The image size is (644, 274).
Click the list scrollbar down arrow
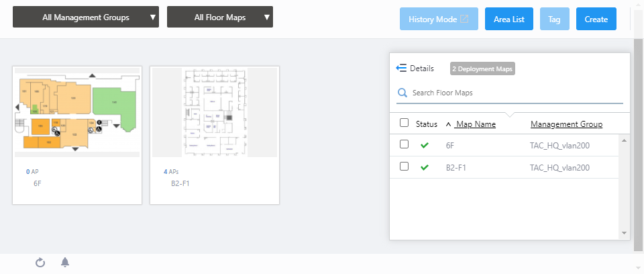[624, 233]
